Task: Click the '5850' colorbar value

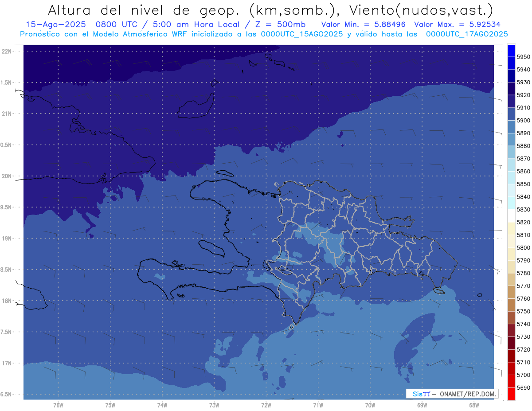Action: [x=523, y=184]
